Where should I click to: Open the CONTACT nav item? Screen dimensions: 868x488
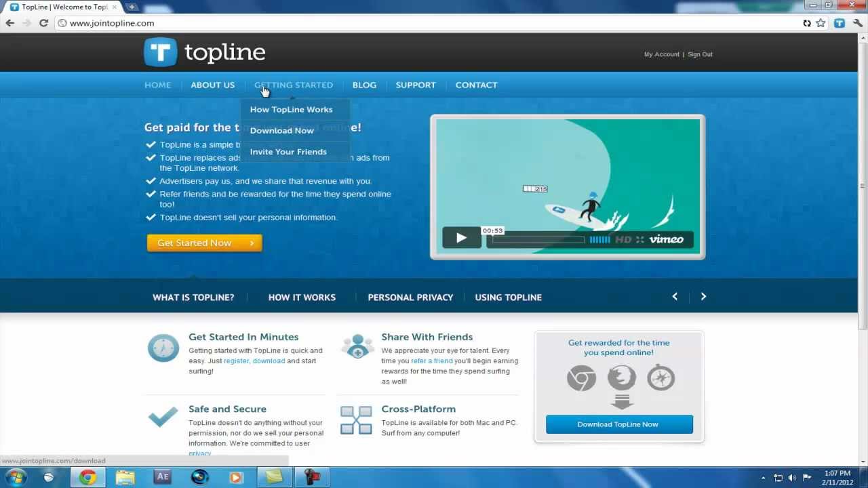pyautogui.click(x=476, y=85)
